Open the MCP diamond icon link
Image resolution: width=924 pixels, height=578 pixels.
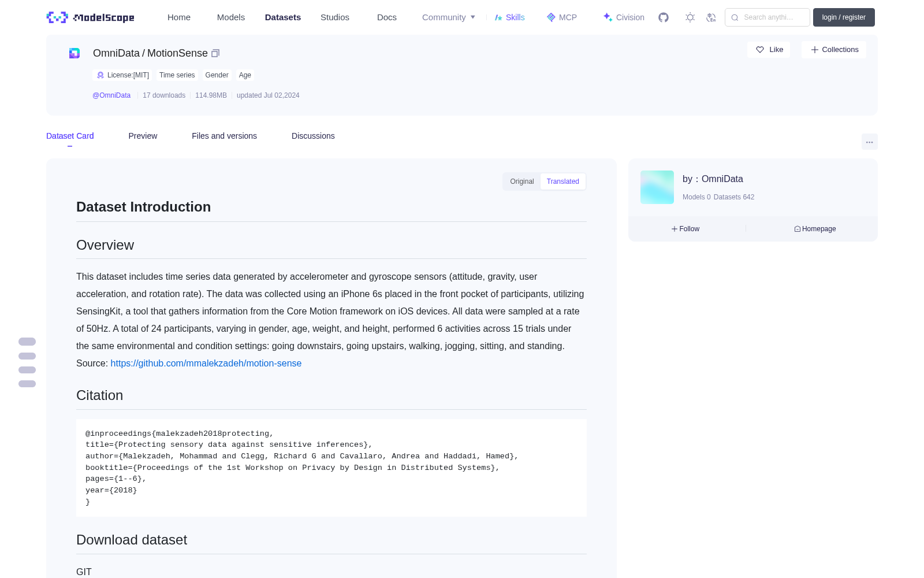coord(561,17)
